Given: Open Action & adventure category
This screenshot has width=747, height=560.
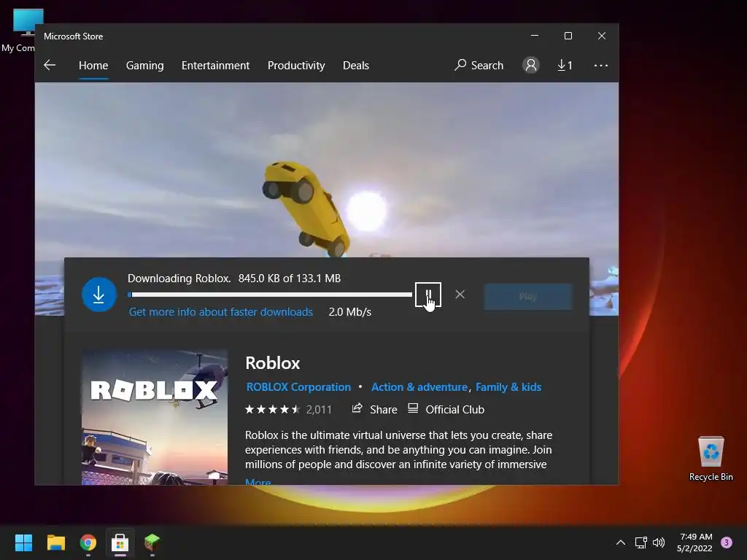Looking at the screenshot, I should coord(419,387).
